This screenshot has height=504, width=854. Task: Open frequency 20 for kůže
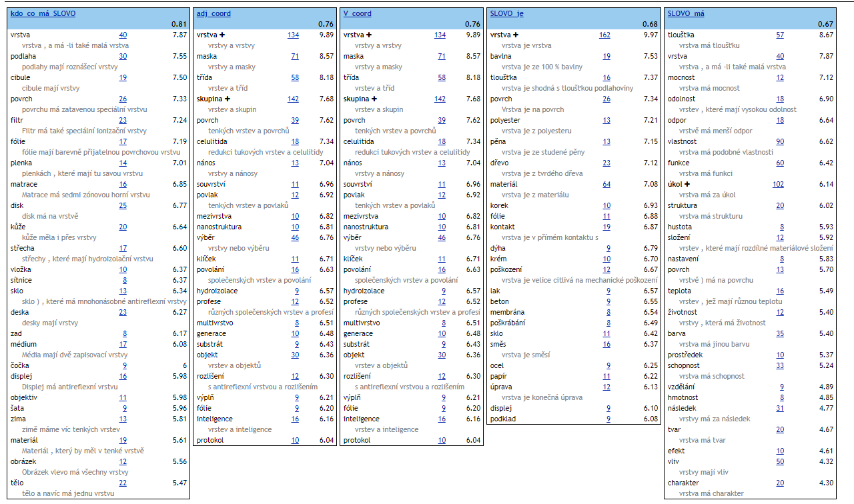pyautogui.click(x=123, y=227)
